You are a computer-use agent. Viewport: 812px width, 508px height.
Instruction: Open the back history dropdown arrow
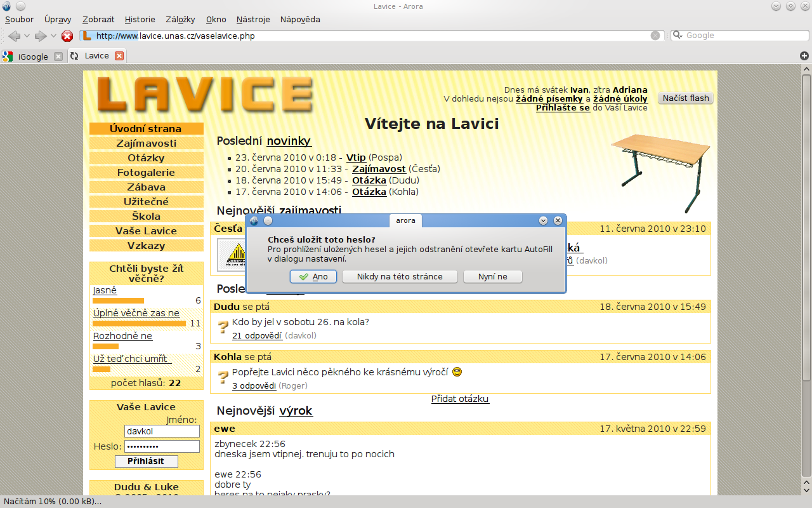(x=27, y=36)
